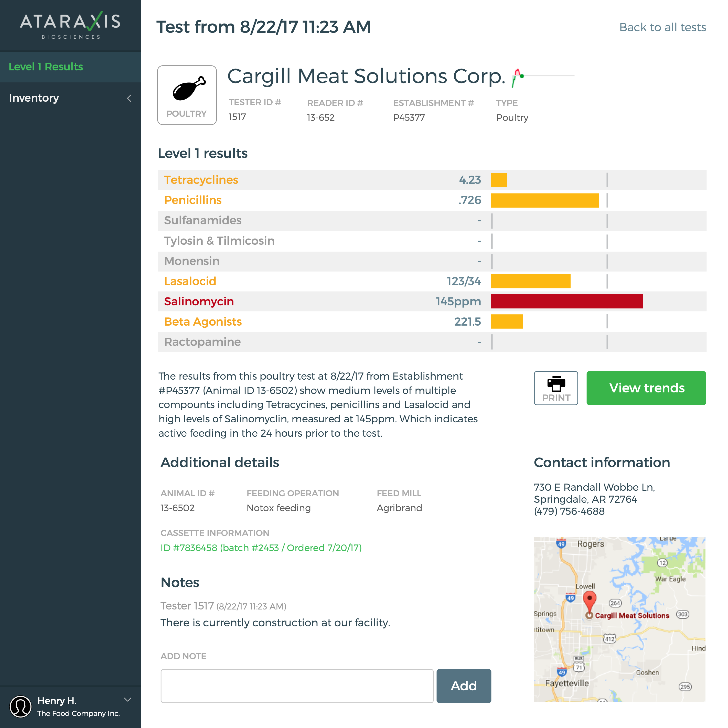Click the .726 Penicillins value
728x728 pixels.
pos(469,200)
